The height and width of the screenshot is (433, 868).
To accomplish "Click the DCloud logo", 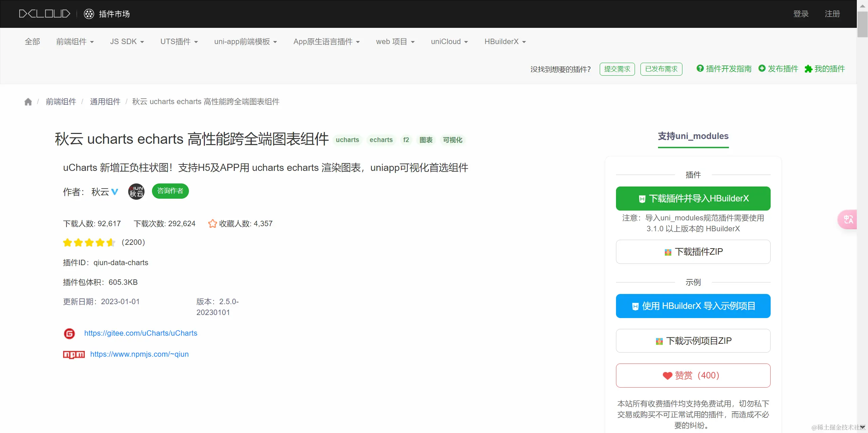I will 44,14.
